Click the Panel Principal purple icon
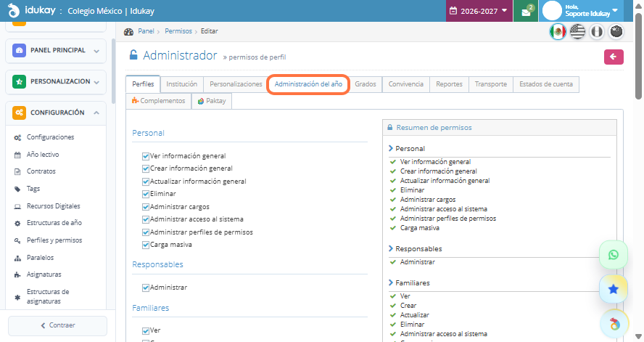Viewport: 644px width, 342px height. coord(19,50)
